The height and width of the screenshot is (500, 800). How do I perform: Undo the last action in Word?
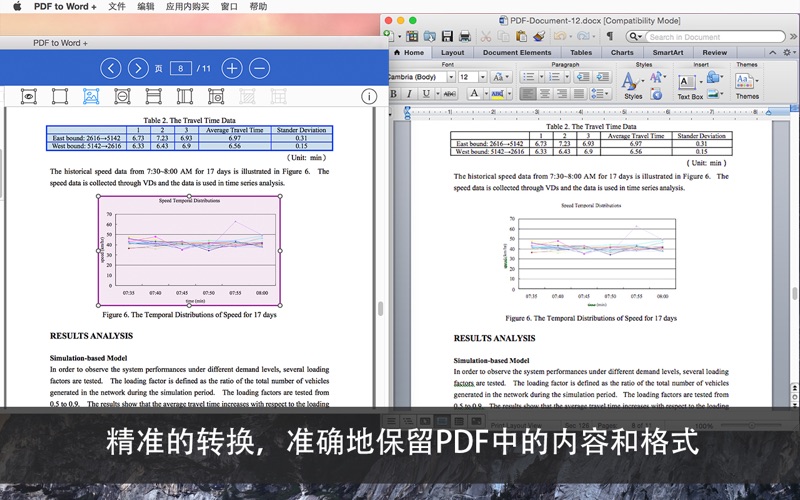pos(560,36)
